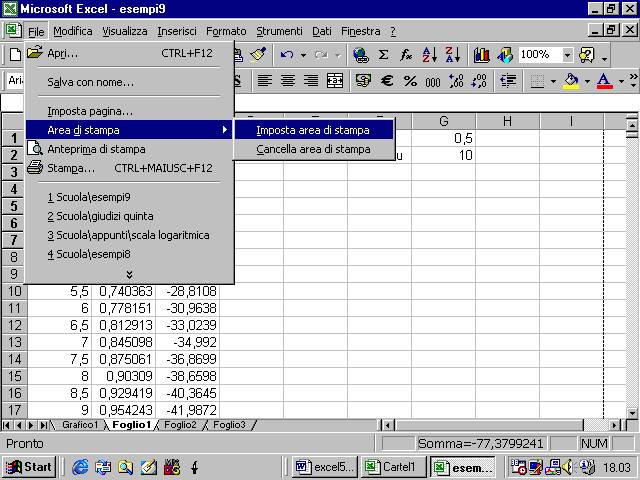Apply the Euro format icon
640x480 pixels.
click(x=387, y=80)
